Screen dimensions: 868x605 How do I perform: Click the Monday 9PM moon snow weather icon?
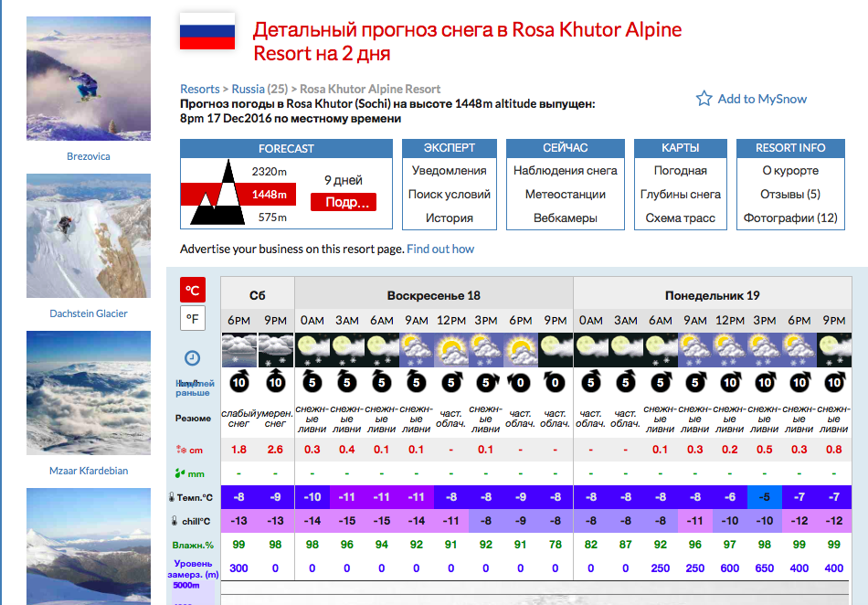point(833,350)
